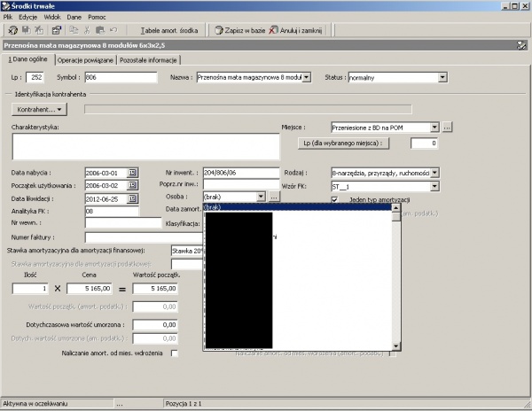Toggle Jeden typ amortyzacji checkbox
532x411 pixels.
[334, 199]
